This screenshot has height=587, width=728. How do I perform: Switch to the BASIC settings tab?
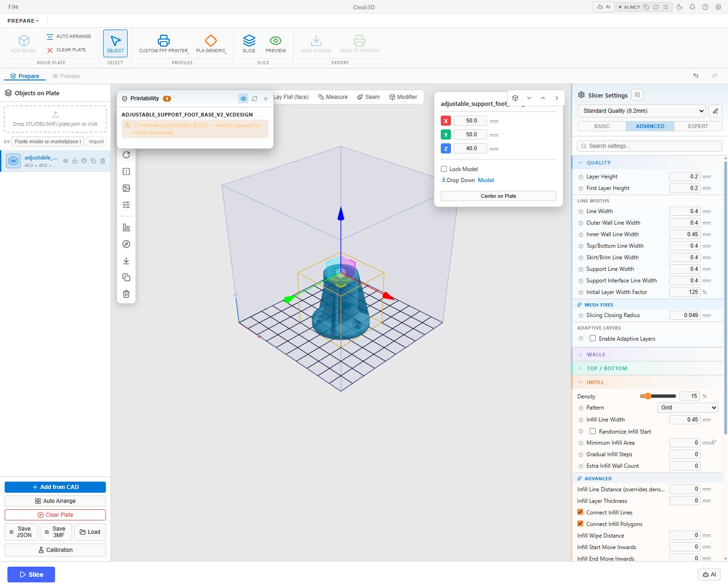pyautogui.click(x=602, y=126)
